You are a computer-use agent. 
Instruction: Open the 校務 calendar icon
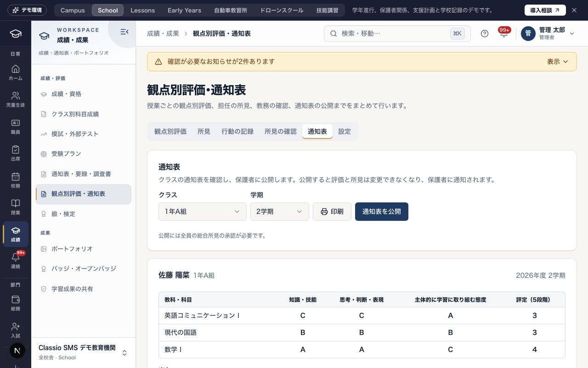tap(16, 180)
